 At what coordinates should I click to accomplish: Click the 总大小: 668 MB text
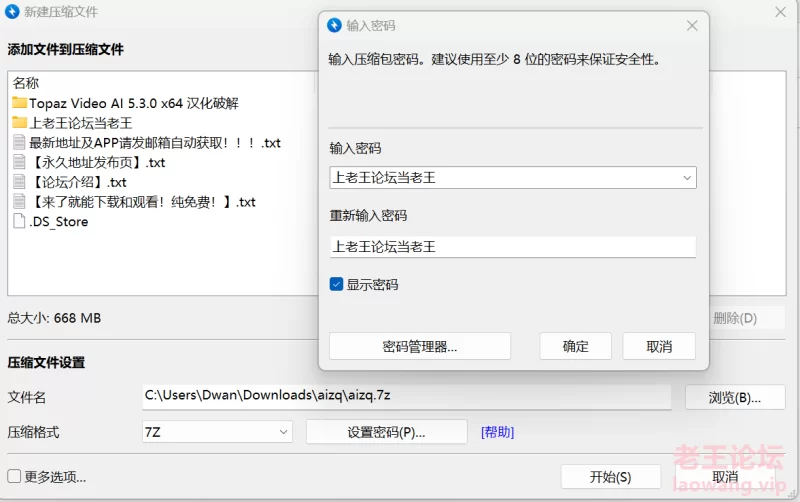click(x=54, y=318)
